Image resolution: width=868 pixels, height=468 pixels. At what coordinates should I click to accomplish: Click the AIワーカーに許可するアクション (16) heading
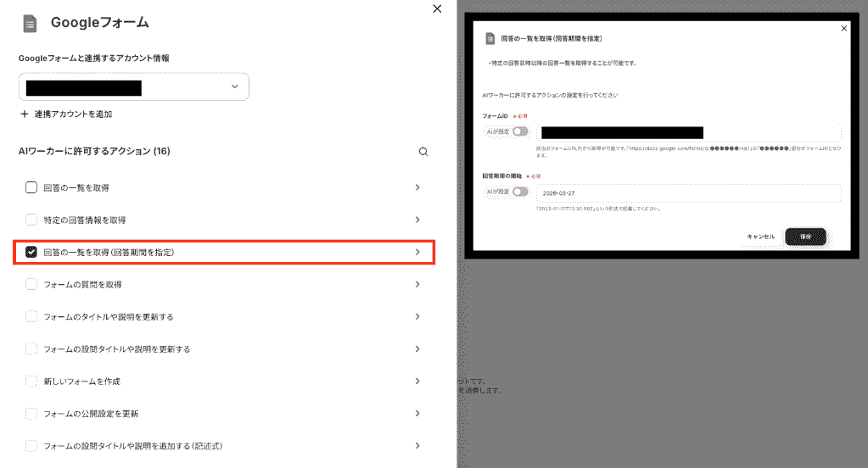(x=94, y=151)
